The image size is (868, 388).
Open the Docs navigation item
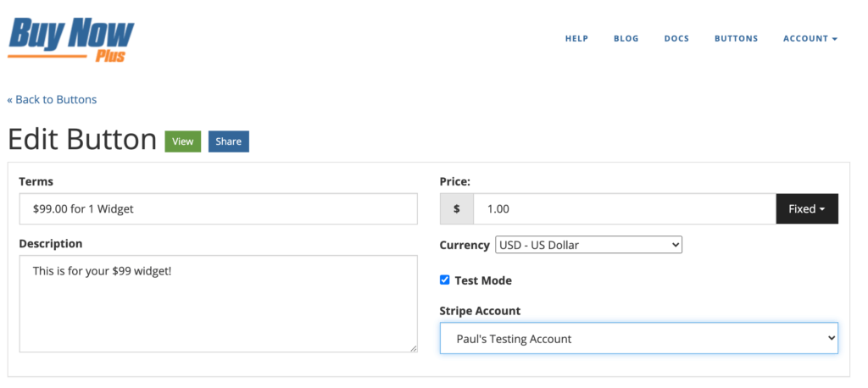point(676,38)
